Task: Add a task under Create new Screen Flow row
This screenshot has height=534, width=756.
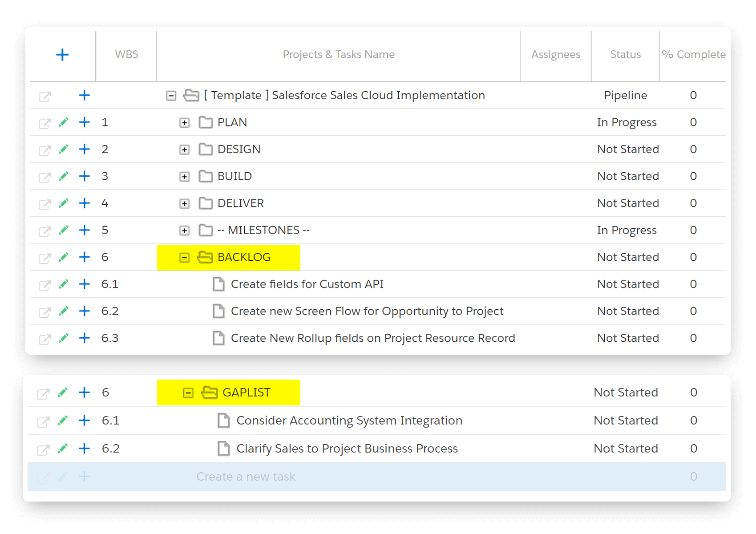Action: point(85,311)
